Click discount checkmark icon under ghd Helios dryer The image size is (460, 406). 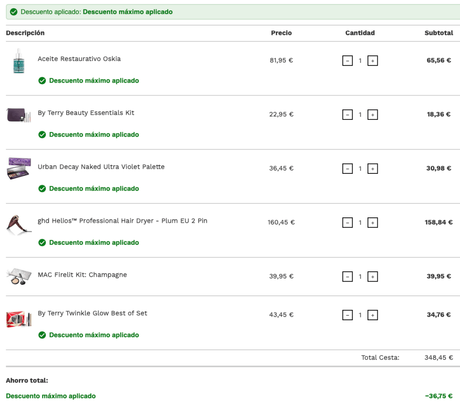click(x=42, y=243)
